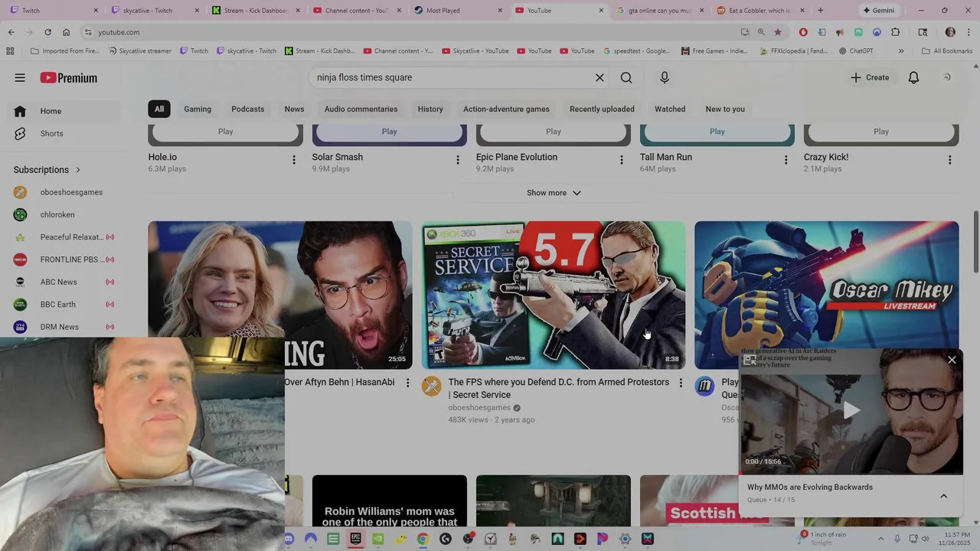Clear the search box with the X
The image size is (980, 551).
[x=599, y=77]
